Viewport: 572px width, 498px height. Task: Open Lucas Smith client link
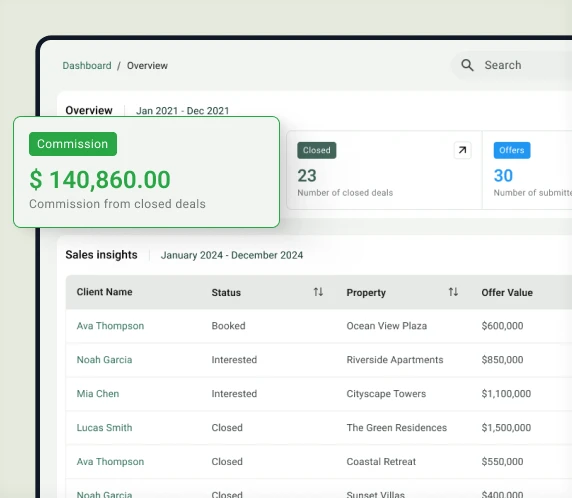pos(104,428)
